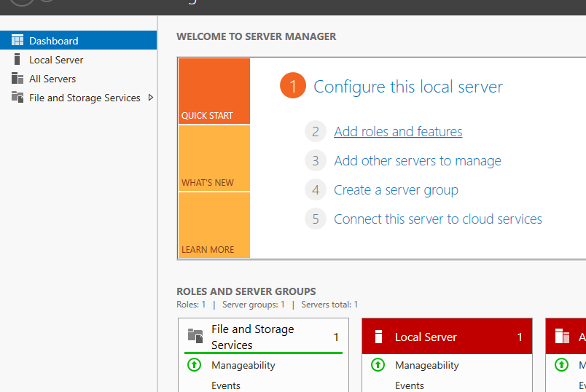
Task: Select the QUICK START tile
Action: point(214,92)
